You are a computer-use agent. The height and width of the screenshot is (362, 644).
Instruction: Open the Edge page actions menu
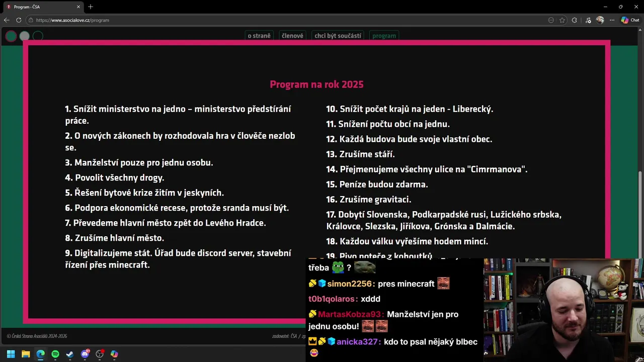pos(551,20)
